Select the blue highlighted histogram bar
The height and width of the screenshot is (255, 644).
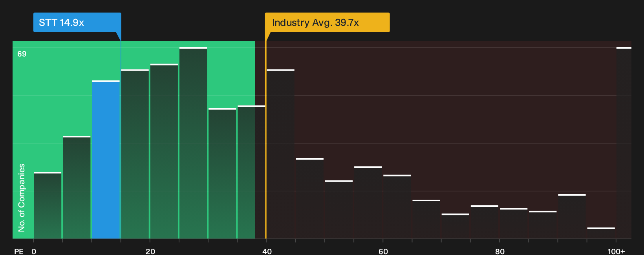(106, 160)
